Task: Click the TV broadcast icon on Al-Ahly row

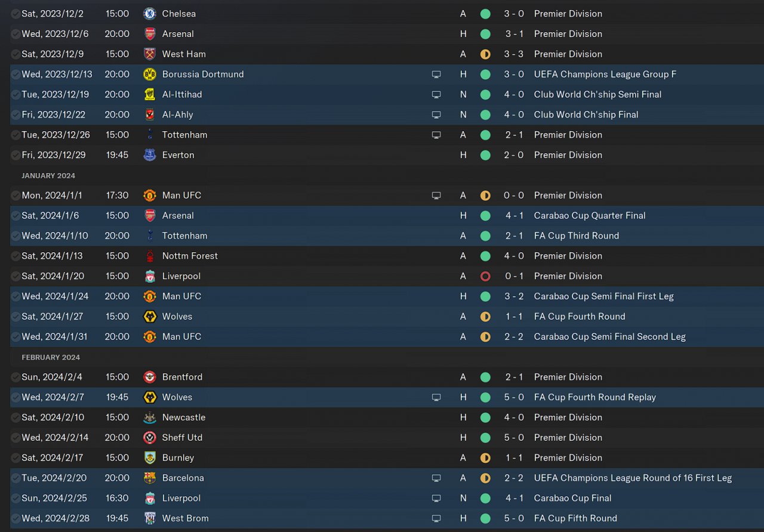Action: 436,115
